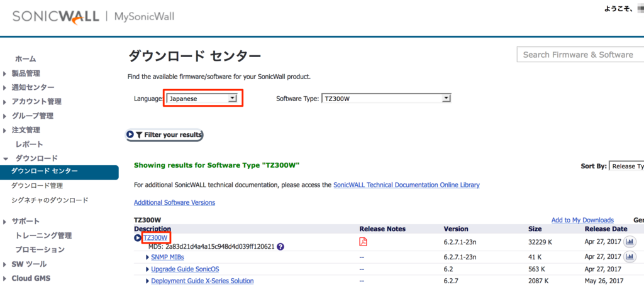
Task: Click the Release Date column header
Action: (606, 229)
